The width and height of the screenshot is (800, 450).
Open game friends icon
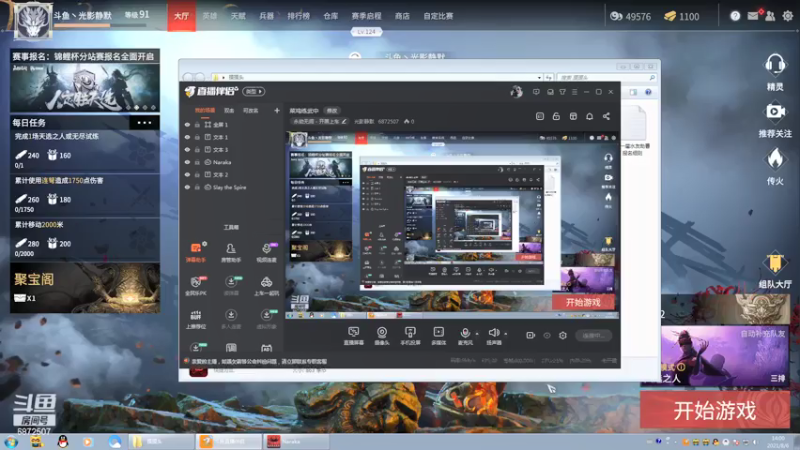[x=770, y=16]
